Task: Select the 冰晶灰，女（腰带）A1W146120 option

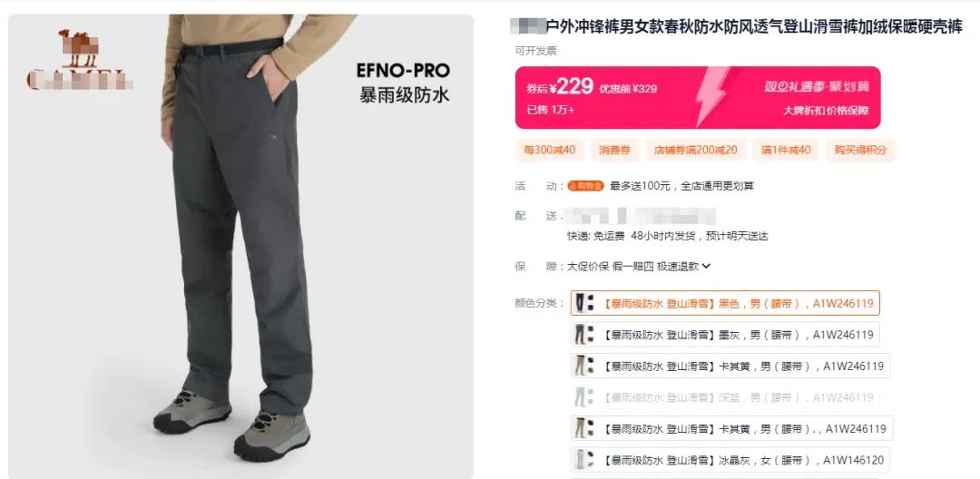Action: (x=730, y=460)
